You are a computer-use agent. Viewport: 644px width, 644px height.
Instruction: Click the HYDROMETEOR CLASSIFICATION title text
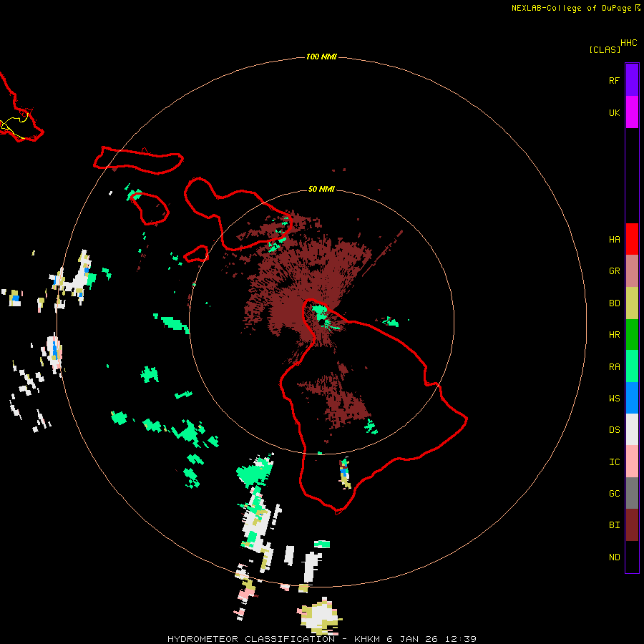click(251, 639)
